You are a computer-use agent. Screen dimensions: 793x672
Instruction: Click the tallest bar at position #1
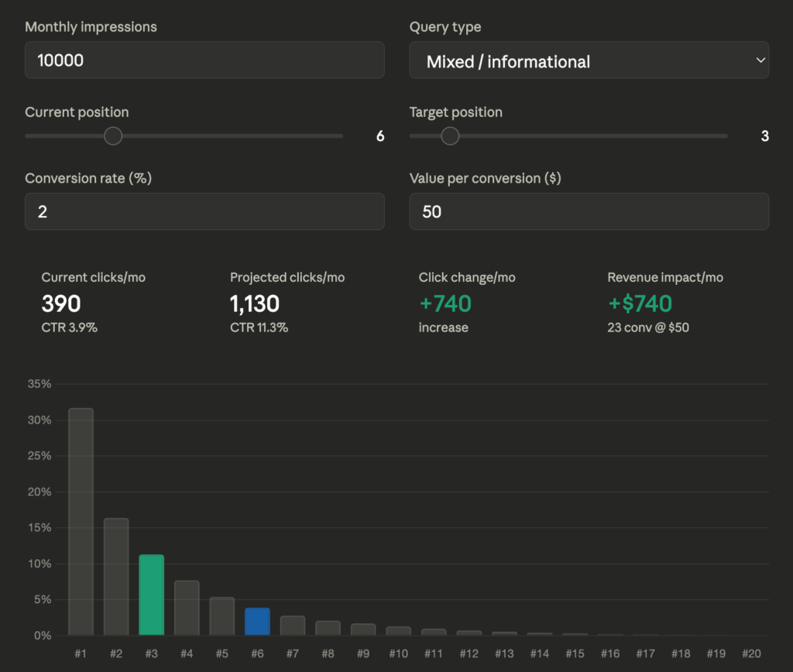[81, 519]
